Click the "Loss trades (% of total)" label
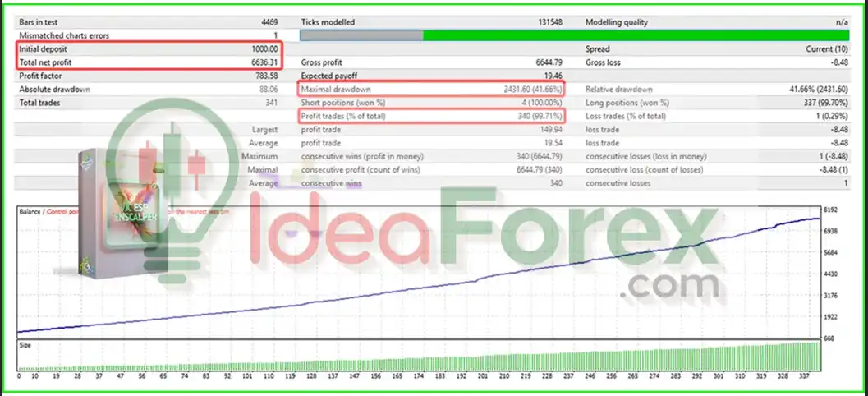This screenshot has height=396, width=868. click(x=626, y=117)
